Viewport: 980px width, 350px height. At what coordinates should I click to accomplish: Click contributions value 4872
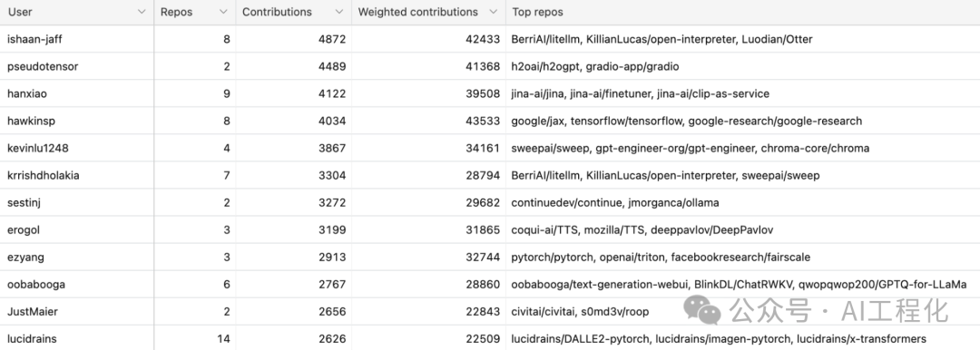[332, 39]
